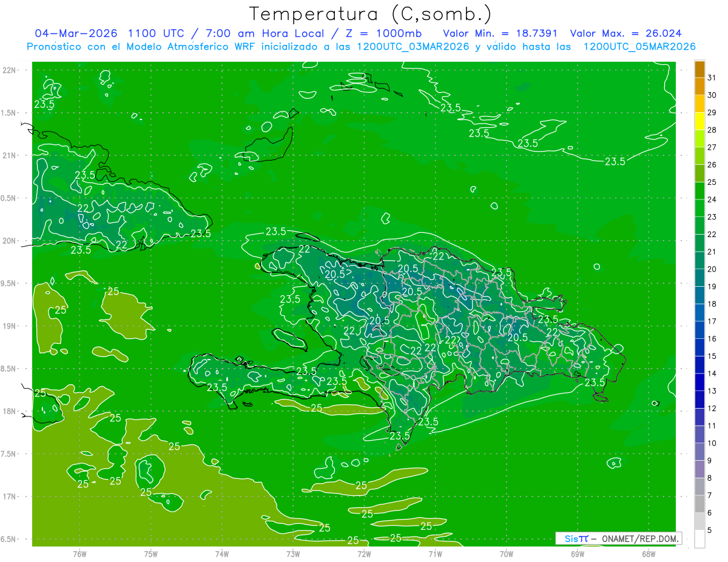
Task: Click the '7:00 am Hora Local' text
Action: pyautogui.click(x=264, y=33)
